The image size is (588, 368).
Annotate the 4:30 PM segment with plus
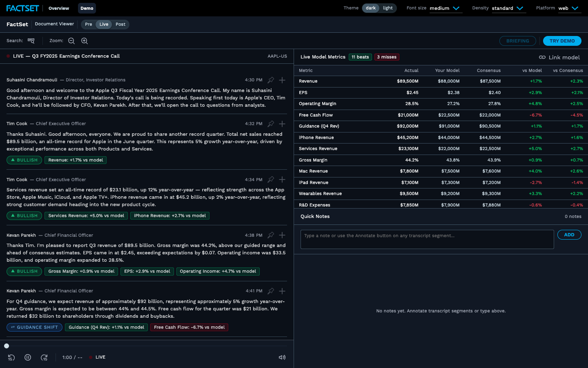(x=282, y=80)
